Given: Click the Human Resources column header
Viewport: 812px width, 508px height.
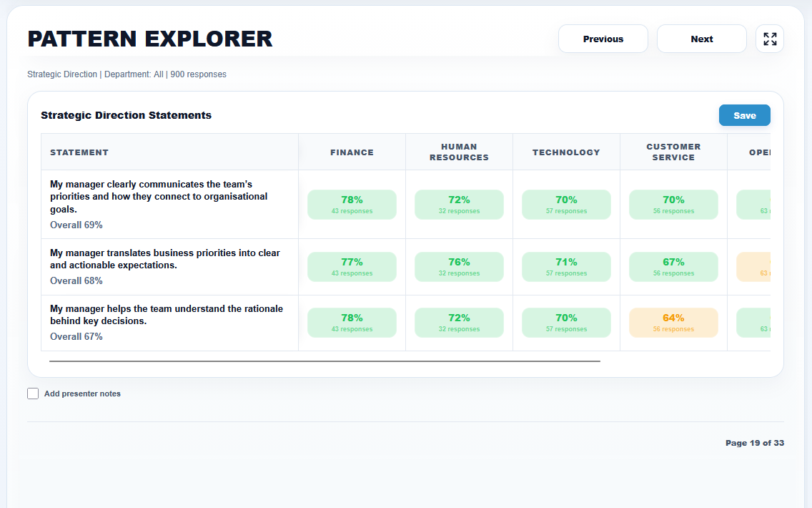Looking at the screenshot, I should tap(459, 152).
